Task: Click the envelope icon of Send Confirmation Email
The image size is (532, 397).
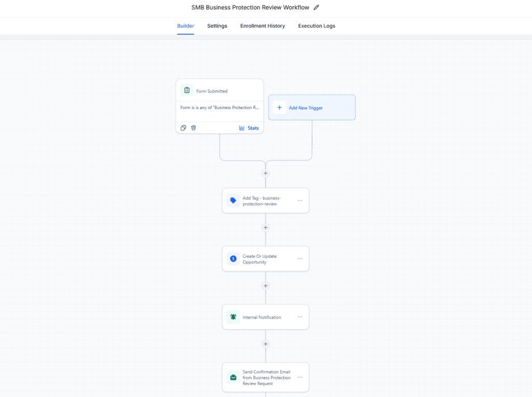Action: point(233,377)
